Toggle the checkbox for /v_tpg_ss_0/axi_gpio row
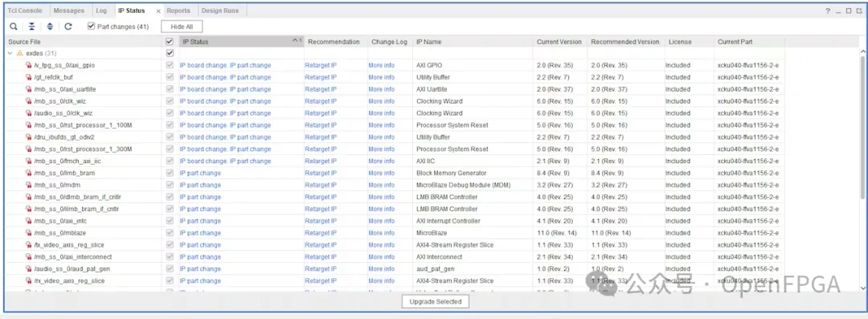Viewport: 868px width, 319px height. click(170, 65)
